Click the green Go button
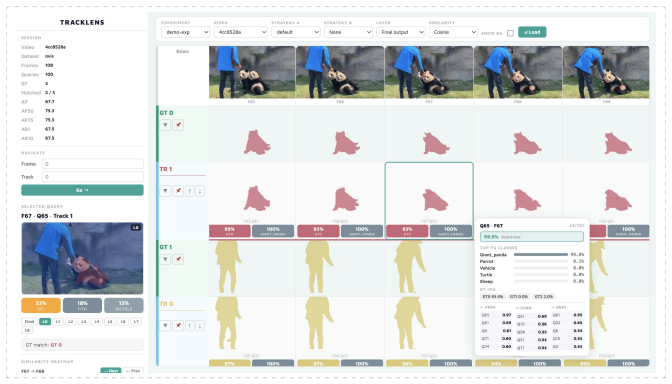This screenshot has height=384, width=672. click(82, 190)
